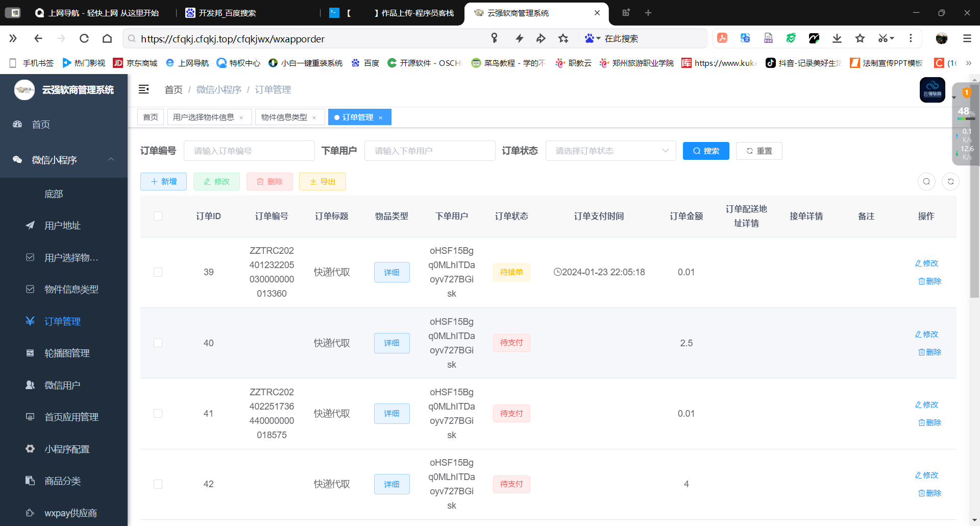The width and height of the screenshot is (980, 526).
Task: Open 详细 for order 42
Action: (391, 484)
